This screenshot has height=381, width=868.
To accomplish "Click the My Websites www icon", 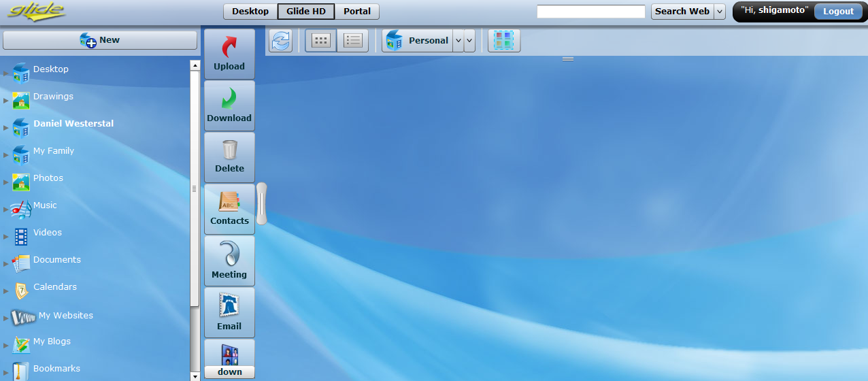I will pyautogui.click(x=23, y=317).
